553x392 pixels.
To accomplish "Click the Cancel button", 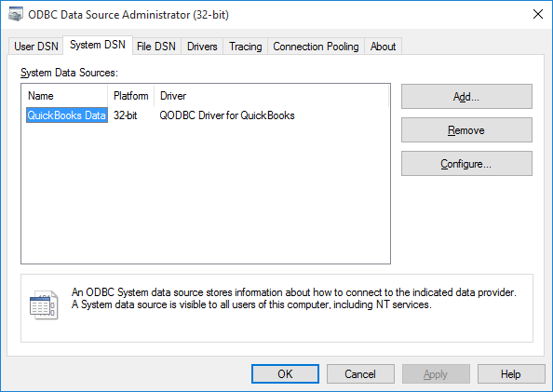I will tap(360, 374).
